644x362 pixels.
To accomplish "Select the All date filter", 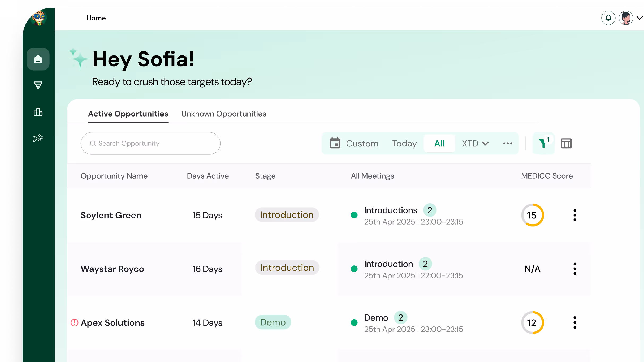I will pyautogui.click(x=439, y=144).
